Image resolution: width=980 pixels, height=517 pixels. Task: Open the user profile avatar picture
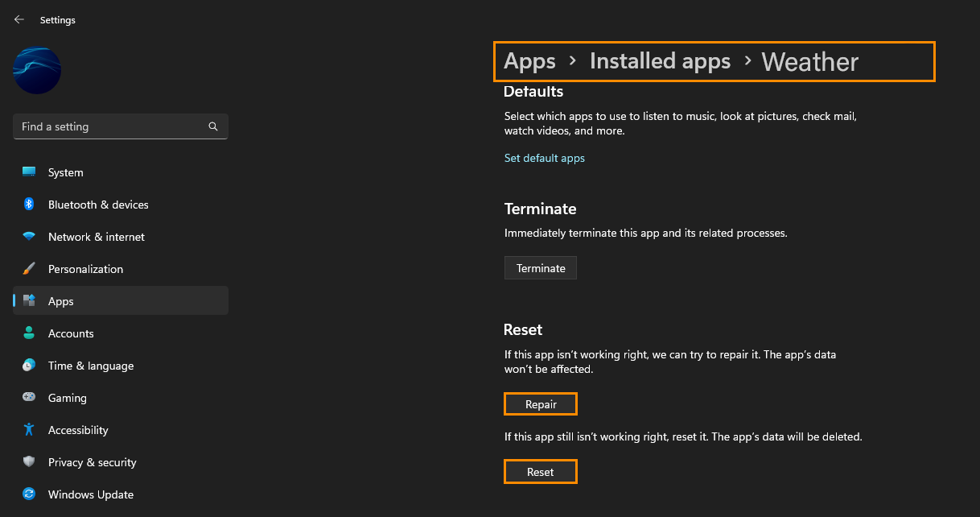[37, 70]
